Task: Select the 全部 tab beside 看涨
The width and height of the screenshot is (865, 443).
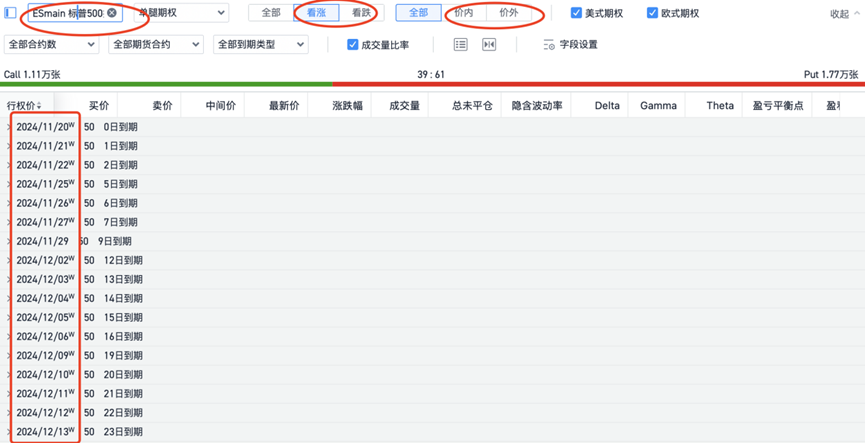Action: pyautogui.click(x=271, y=13)
